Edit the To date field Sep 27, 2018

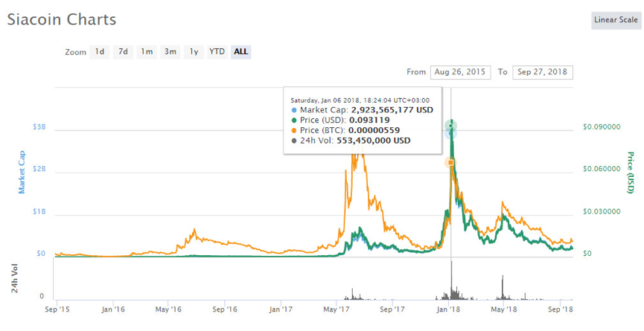[542, 72]
